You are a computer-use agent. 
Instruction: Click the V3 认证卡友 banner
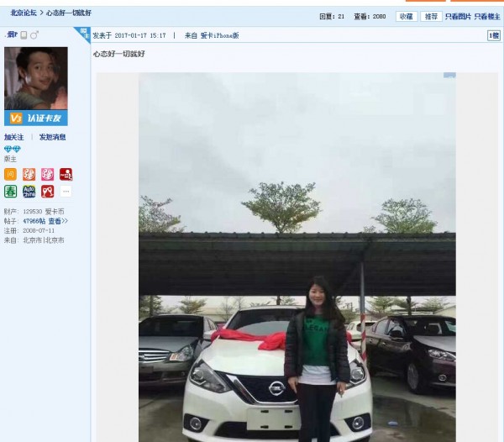[x=36, y=118]
